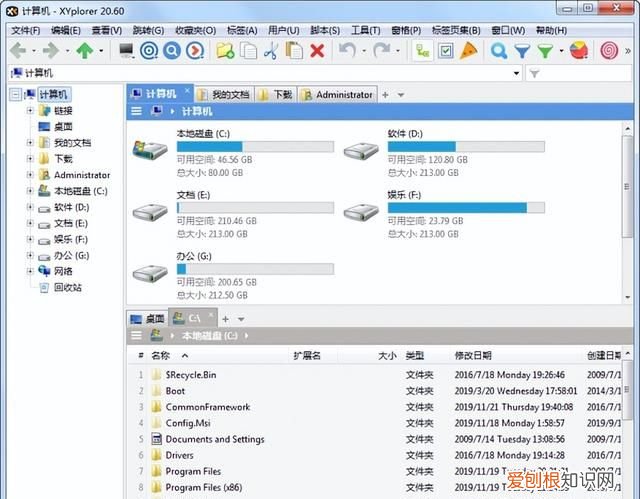Add new tab with plus button in top pane
Image resolution: width=640 pixels, height=499 pixels.
pyautogui.click(x=385, y=95)
